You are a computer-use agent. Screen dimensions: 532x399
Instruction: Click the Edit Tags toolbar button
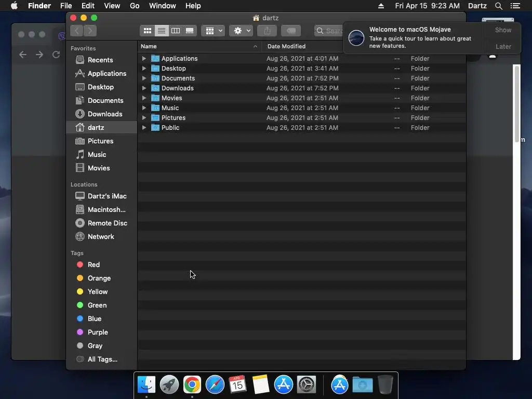[x=291, y=31]
